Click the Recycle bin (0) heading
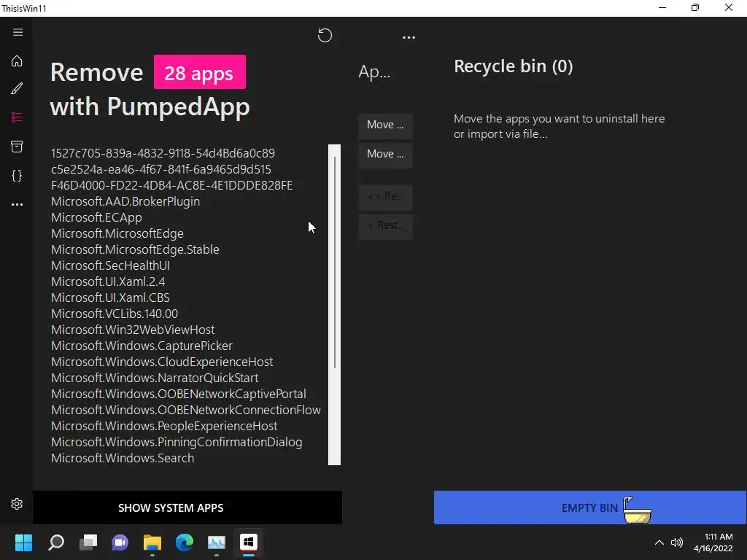Viewport: 747px width, 560px height. pyautogui.click(x=513, y=66)
